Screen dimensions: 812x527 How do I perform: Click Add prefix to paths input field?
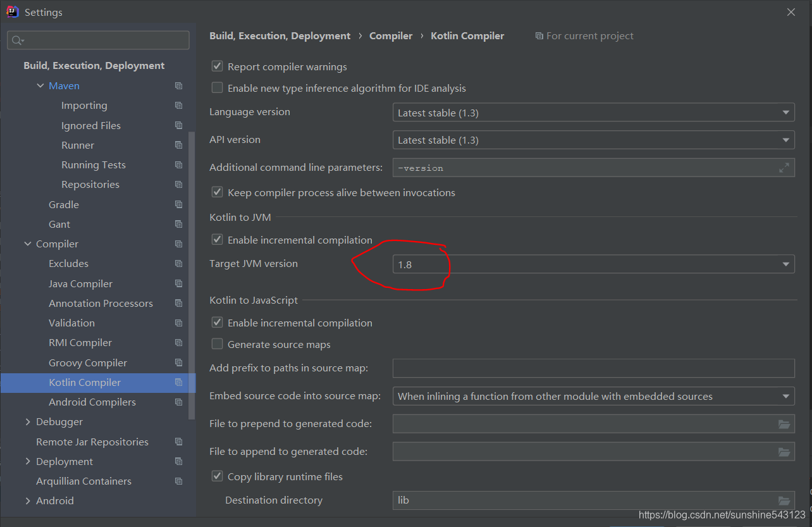pos(594,368)
